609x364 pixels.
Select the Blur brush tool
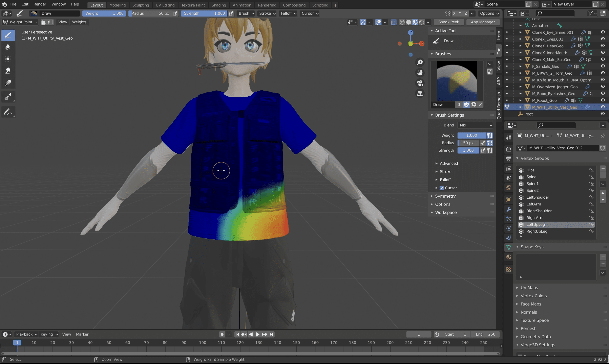(8, 47)
